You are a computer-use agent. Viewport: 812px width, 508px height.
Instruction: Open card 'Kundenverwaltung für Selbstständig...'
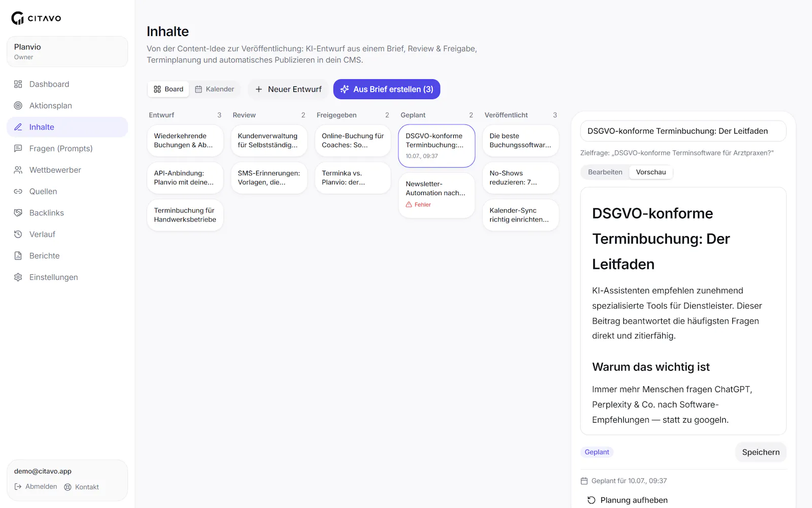tap(269, 141)
